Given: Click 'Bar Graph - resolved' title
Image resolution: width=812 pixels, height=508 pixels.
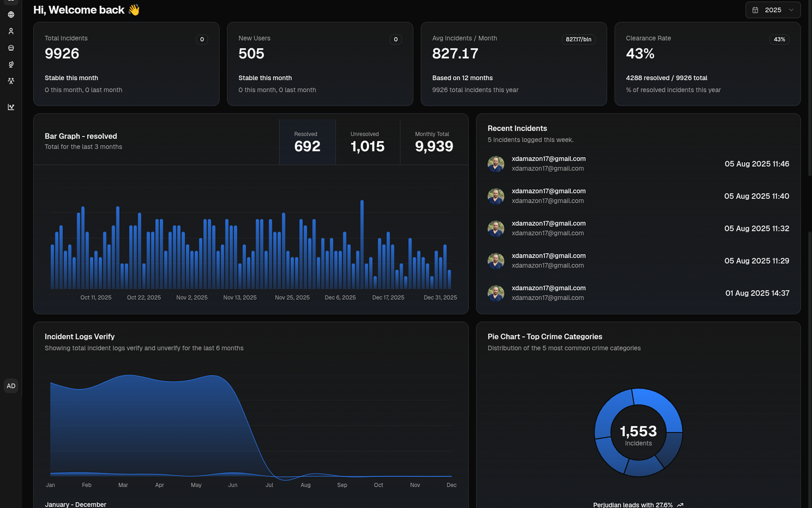Looking at the screenshot, I should (x=81, y=136).
